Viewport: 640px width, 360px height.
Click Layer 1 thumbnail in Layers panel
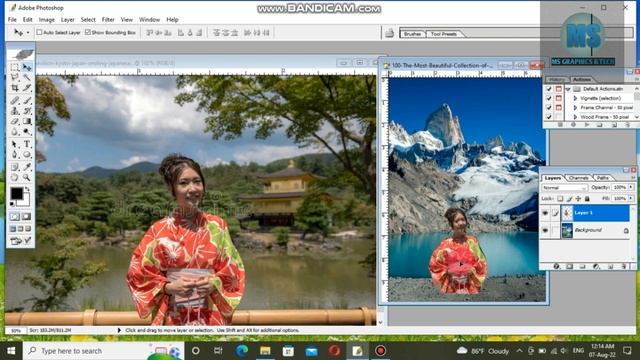(567, 213)
